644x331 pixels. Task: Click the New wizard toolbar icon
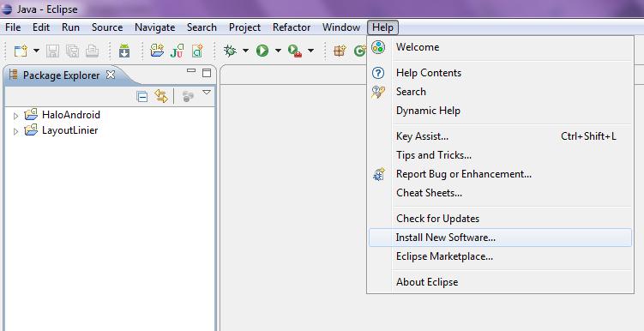point(21,51)
